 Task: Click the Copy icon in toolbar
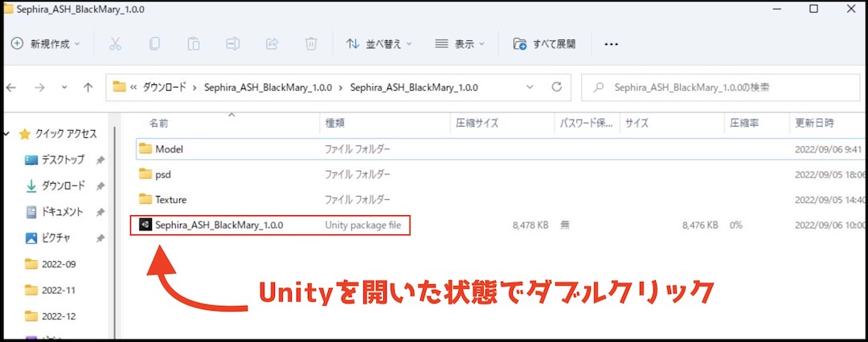(x=154, y=43)
